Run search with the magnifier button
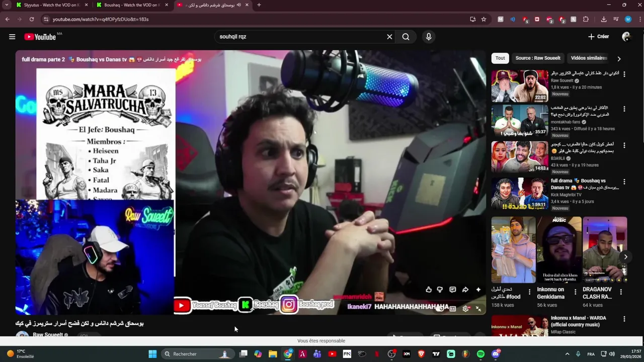This screenshot has width=644, height=362. [x=406, y=37]
